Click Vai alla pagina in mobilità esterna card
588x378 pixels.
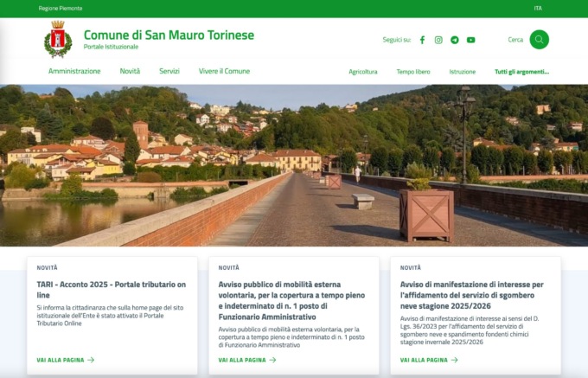(242, 360)
